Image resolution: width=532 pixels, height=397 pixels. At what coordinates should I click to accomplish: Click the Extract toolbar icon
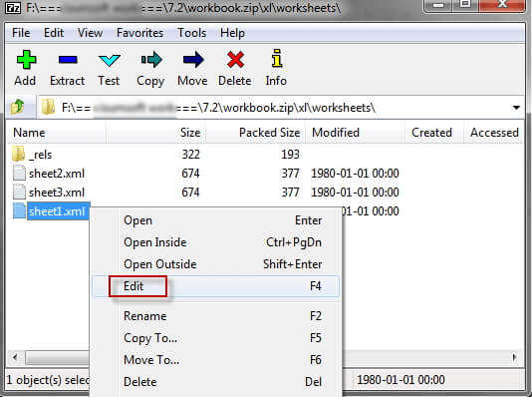[x=68, y=60]
